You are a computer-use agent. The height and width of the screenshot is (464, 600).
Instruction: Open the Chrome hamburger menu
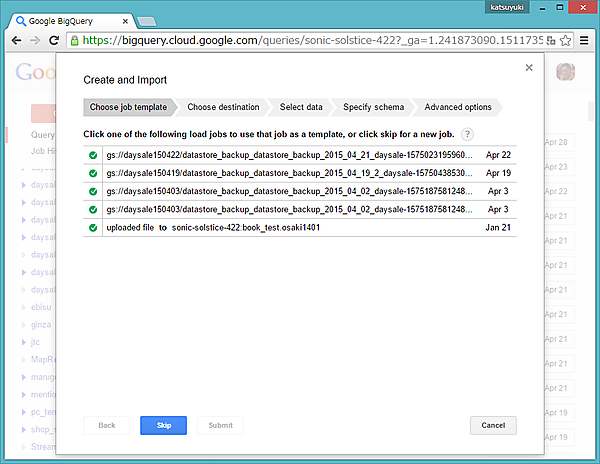pyautogui.click(x=583, y=41)
